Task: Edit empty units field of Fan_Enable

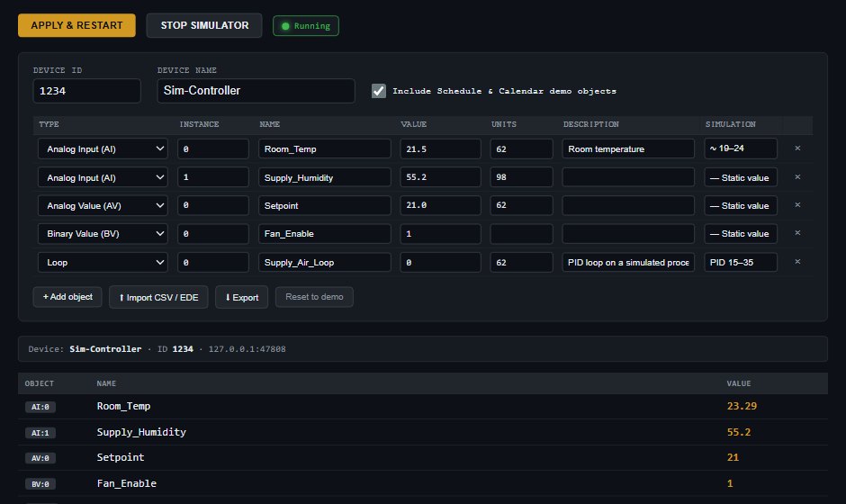Action: tap(521, 234)
